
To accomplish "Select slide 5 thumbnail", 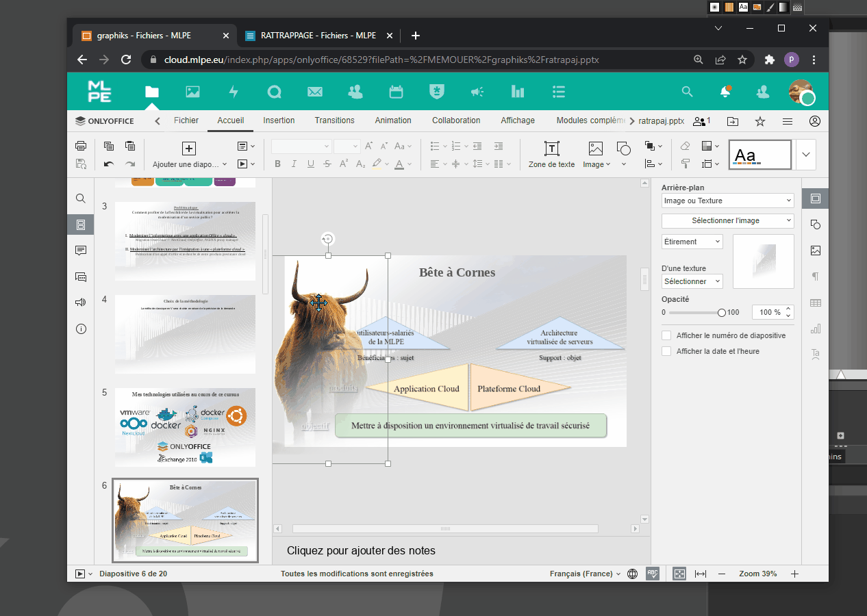I will click(185, 428).
